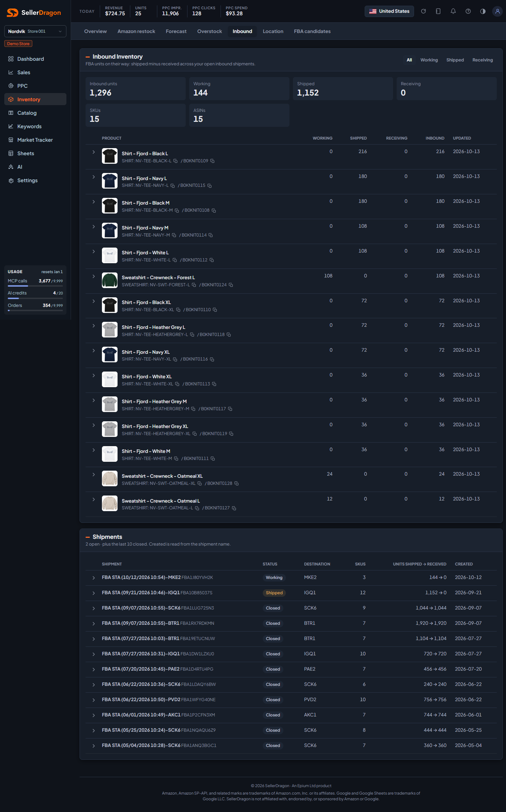Open Sheets from sidebar
Image resolution: width=506 pixels, height=812 pixels.
point(35,153)
